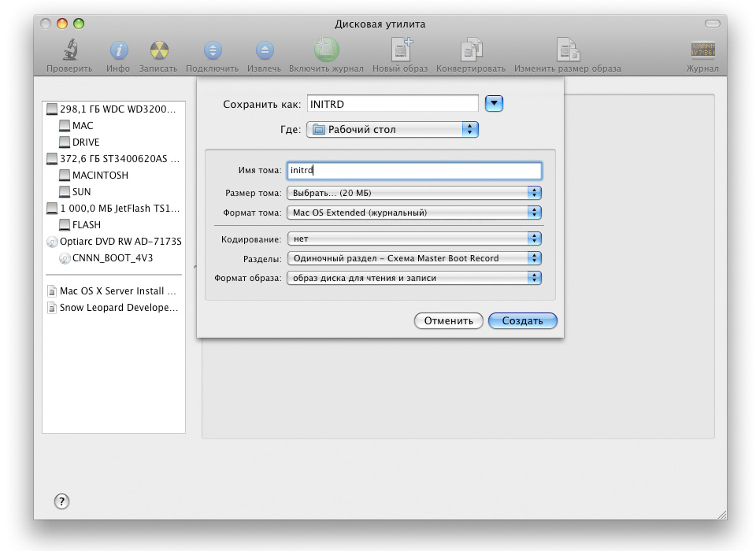The width and height of the screenshot is (756, 551).
Task: Open the Кодирование dropdown
Action: pyautogui.click(x=414, y=239)
